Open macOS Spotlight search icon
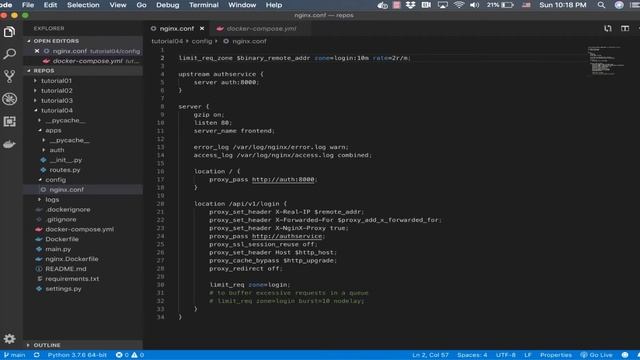 click(x=601, y=5)
